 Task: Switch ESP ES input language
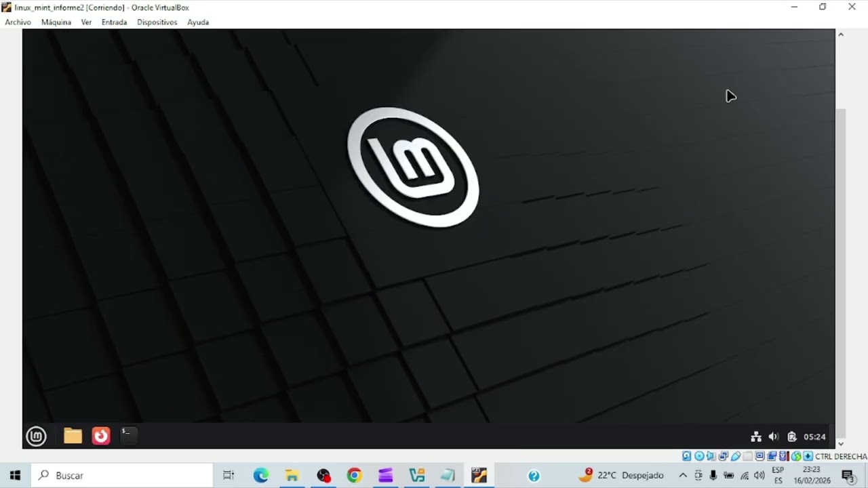tap(778, 475)
